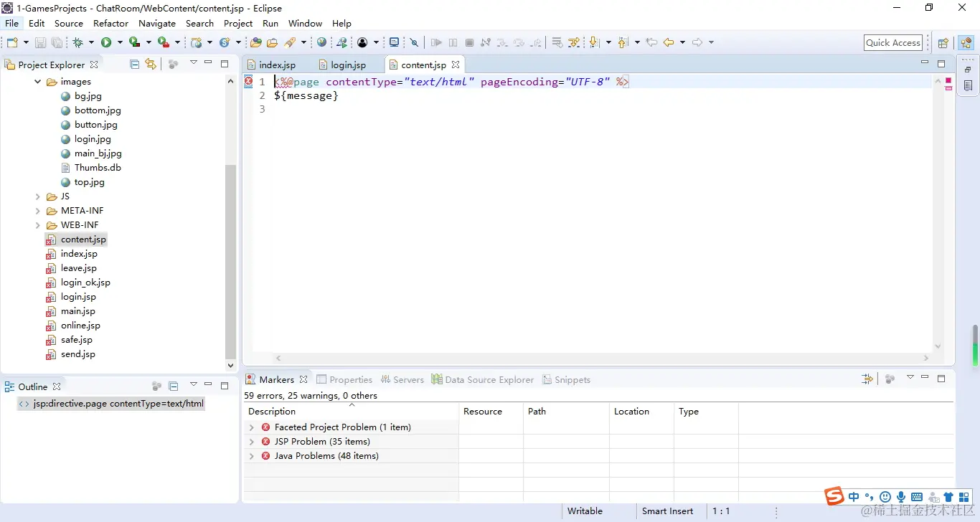The width and height of the screenshot is (980, 522).
Task: Toggle Sogou punctuation mode
Action: pyautogui.click(x=870, y=497)
